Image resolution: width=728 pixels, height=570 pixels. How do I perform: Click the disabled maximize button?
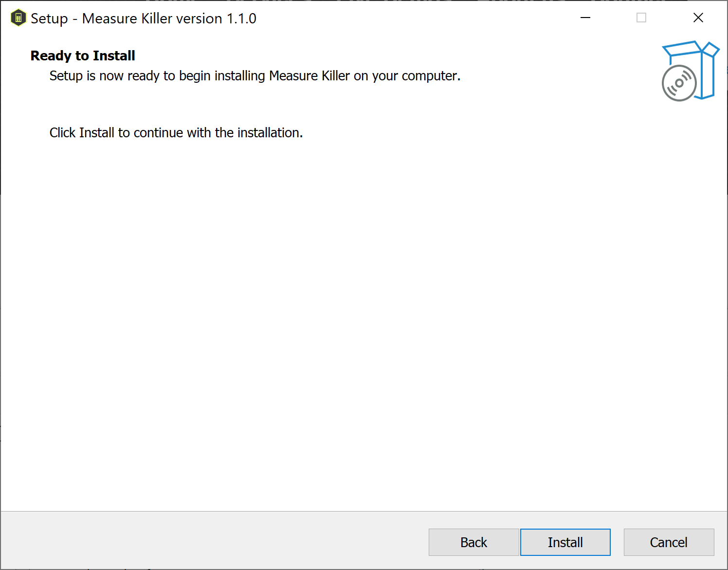pos(641,18)
